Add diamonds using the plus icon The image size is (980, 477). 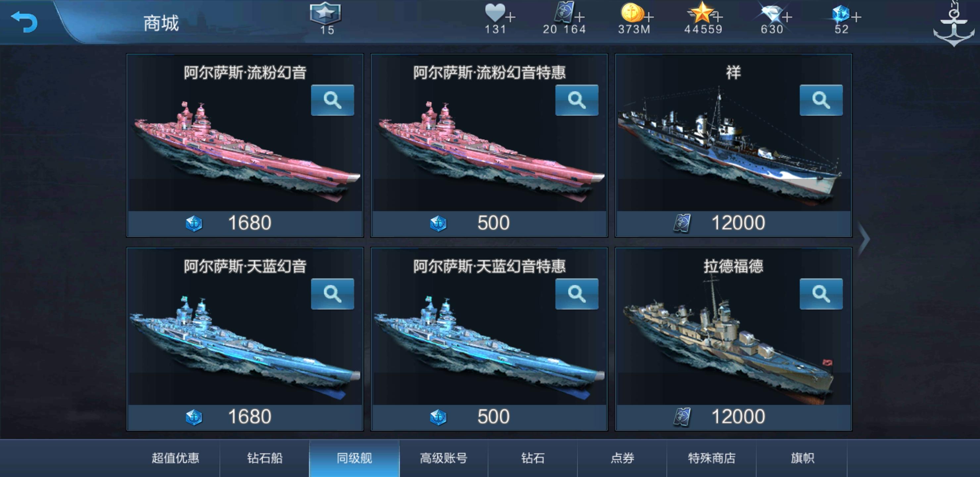click(787, 17)
